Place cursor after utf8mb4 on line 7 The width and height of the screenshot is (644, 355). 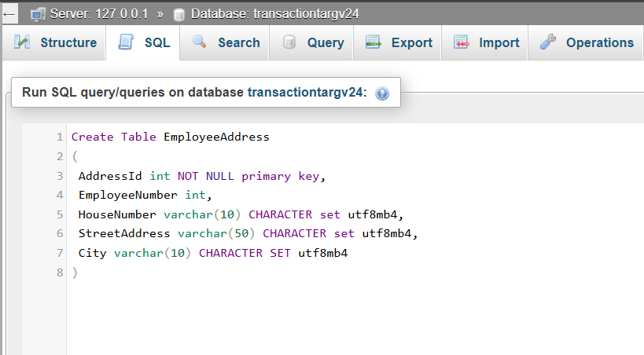pos(348,253)
